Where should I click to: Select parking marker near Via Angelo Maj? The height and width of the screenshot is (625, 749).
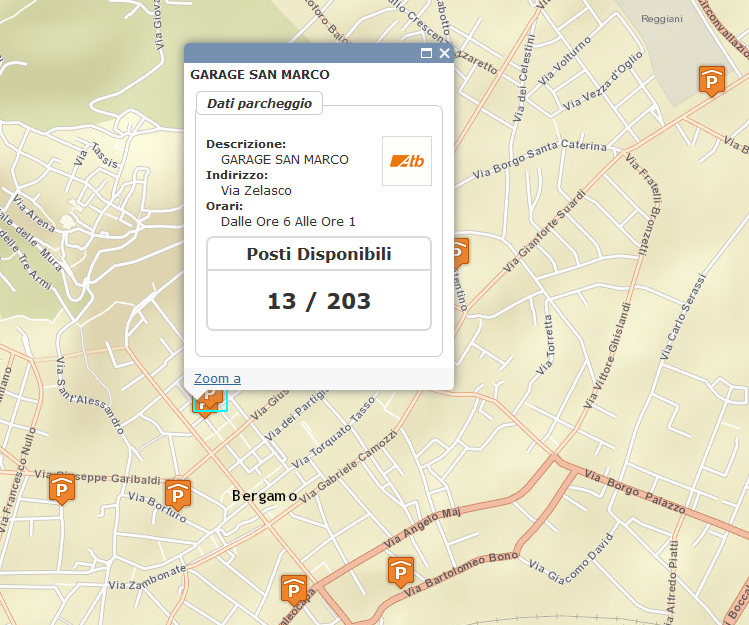click(x=401, y=571)
